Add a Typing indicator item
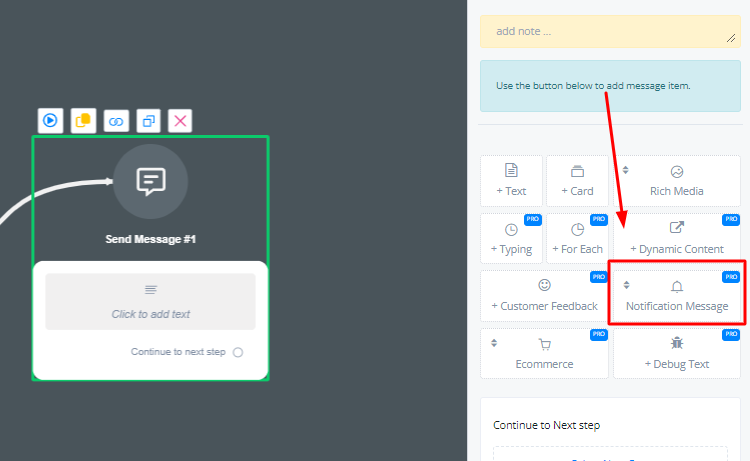 (511, 239)
